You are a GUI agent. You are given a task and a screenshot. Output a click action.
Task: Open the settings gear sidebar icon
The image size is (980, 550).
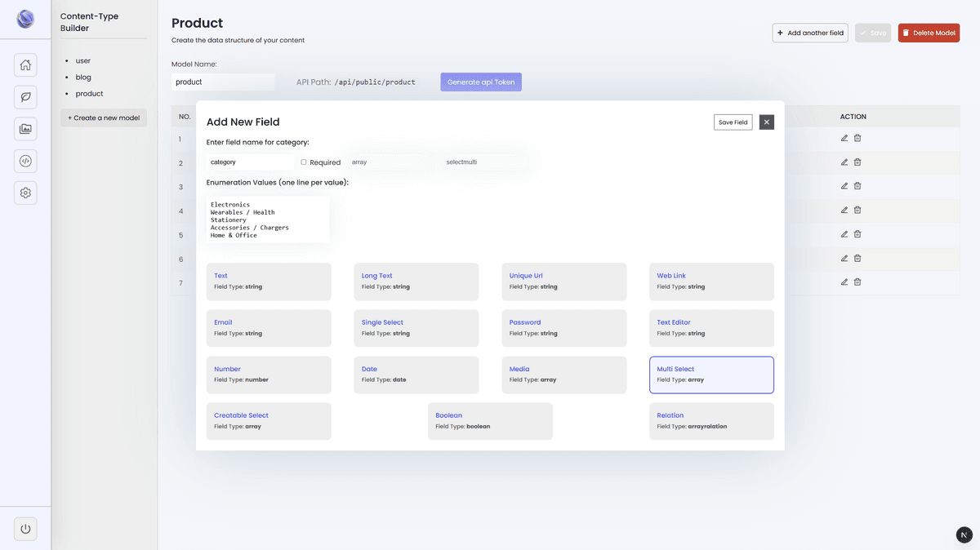click(25, 193)
